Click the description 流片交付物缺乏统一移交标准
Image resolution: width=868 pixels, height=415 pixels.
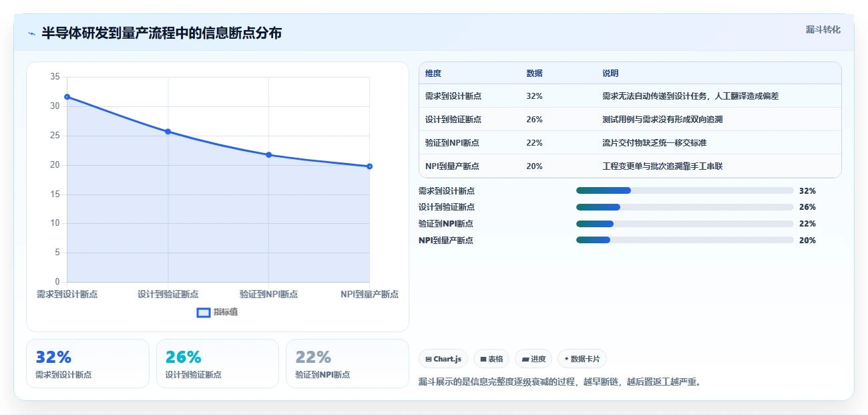[654, 143]
